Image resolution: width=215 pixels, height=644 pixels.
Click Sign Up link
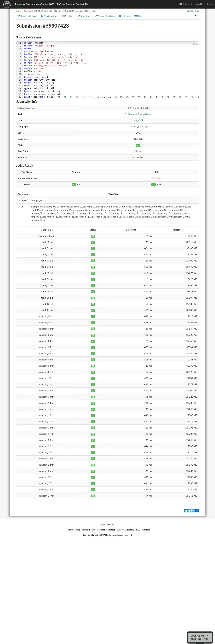click(199, 4)
